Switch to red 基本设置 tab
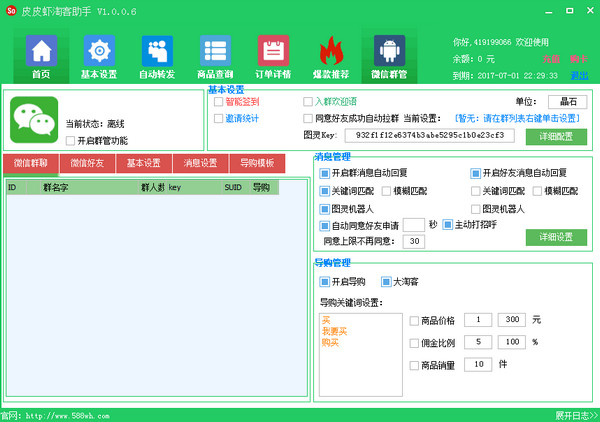The height and width of the screenshot is (422, 600). tap(144, 163)
